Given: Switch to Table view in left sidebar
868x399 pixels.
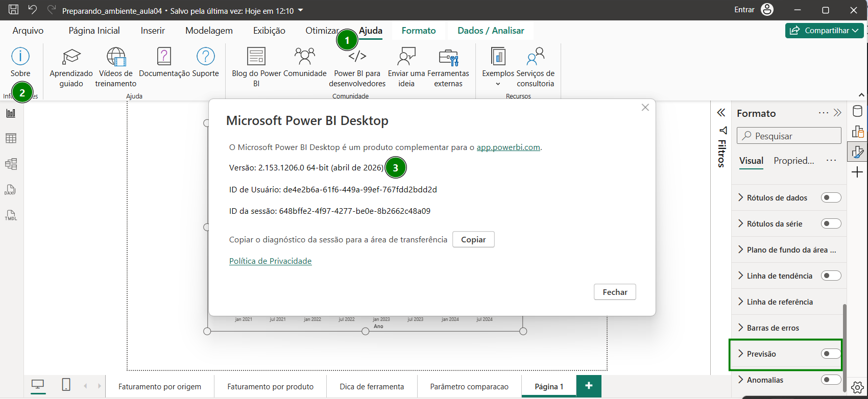Looking at the screenshot, I should pyautogui.click(x=11, y=138).
